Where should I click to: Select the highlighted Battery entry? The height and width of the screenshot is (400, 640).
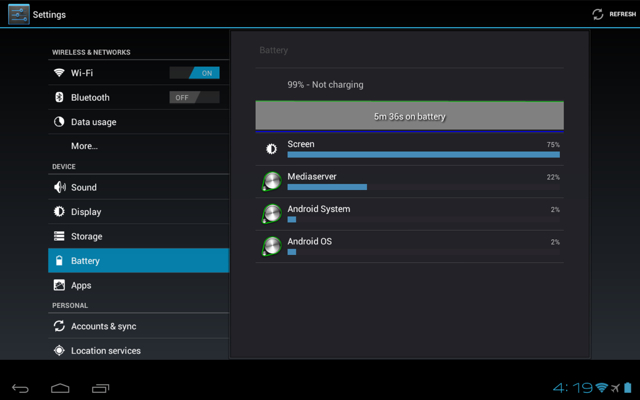tap(138, 260)
